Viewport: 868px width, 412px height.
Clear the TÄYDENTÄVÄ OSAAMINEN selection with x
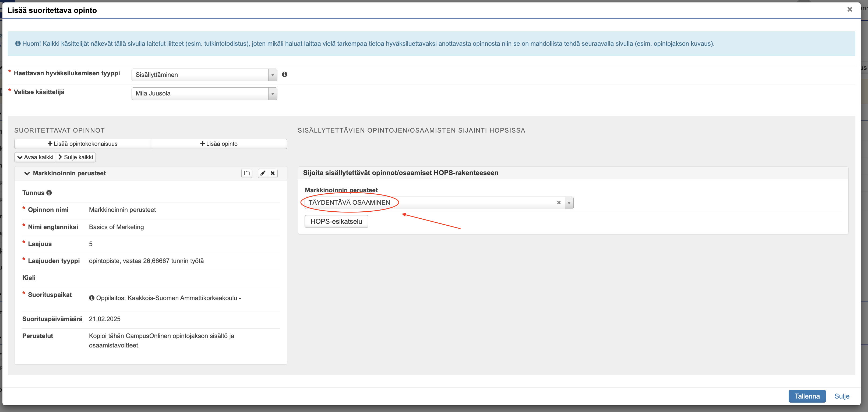point(559,203)
